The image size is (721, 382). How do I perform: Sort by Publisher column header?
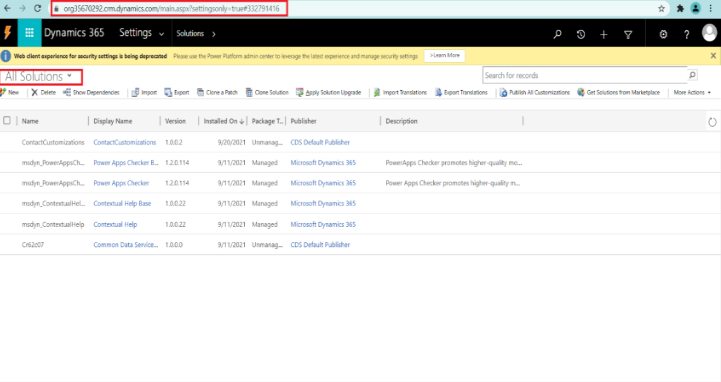[303, 121]
